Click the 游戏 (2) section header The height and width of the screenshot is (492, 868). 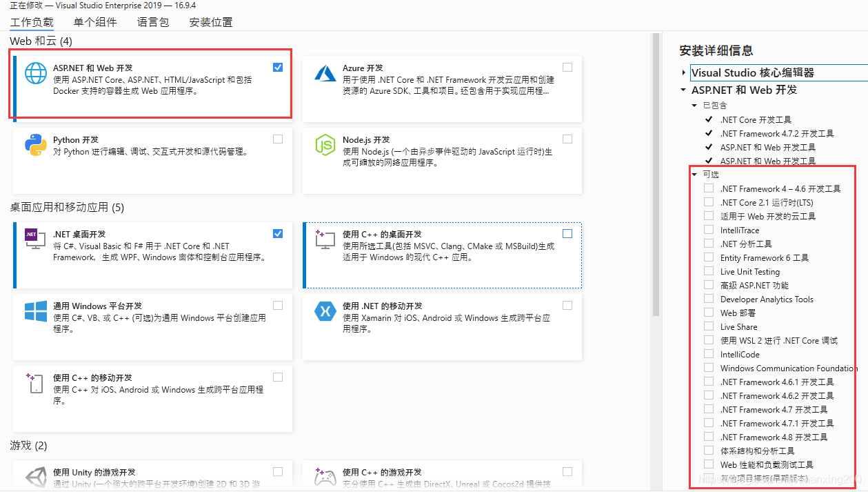tap(28, 446)
